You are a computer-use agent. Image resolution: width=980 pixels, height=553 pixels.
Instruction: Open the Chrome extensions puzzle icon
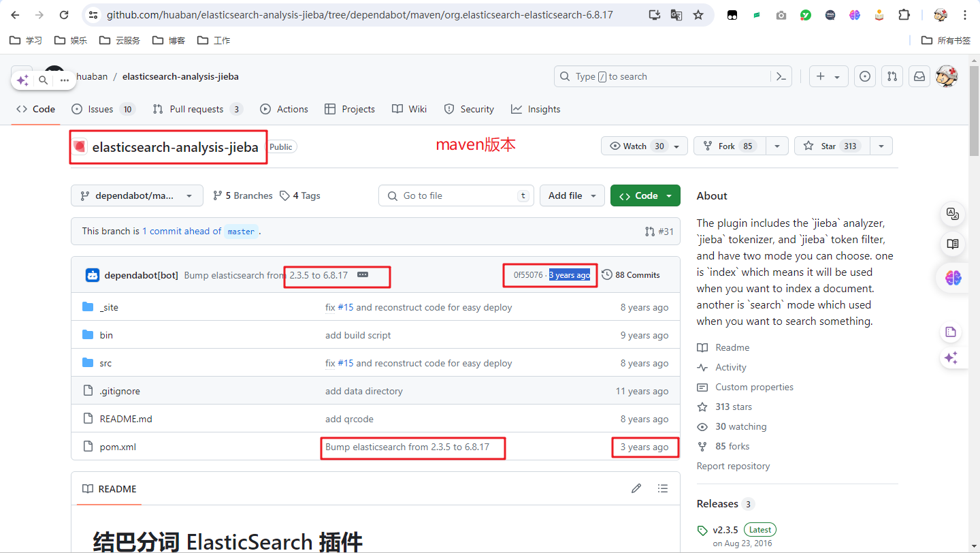pyautogui.click(x=904, y=14)
